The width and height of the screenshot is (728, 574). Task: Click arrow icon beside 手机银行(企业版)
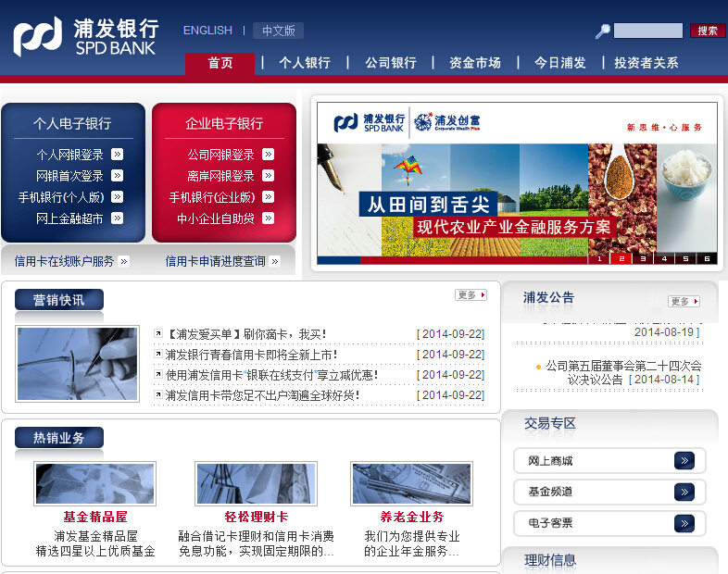(268, 197)
